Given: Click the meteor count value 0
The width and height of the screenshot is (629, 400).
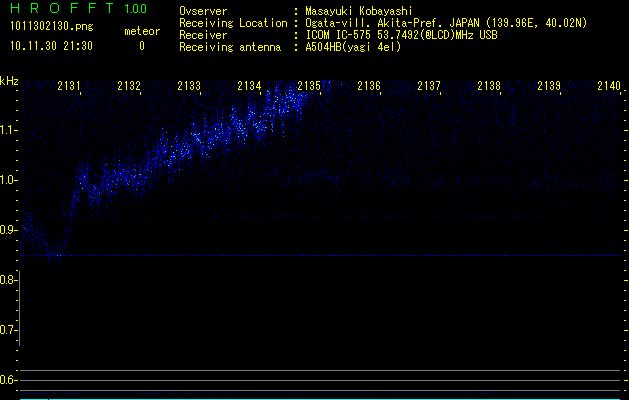Looking at the screenshot, I should (142, 46).
